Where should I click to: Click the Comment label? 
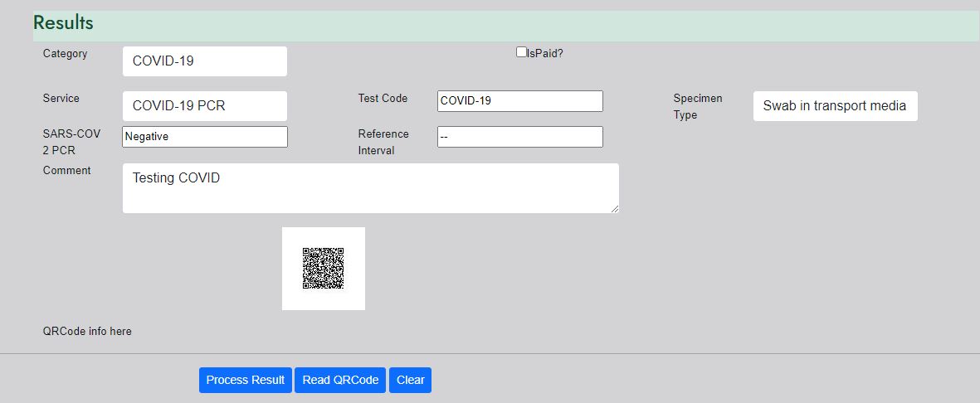tap(67, 171)
